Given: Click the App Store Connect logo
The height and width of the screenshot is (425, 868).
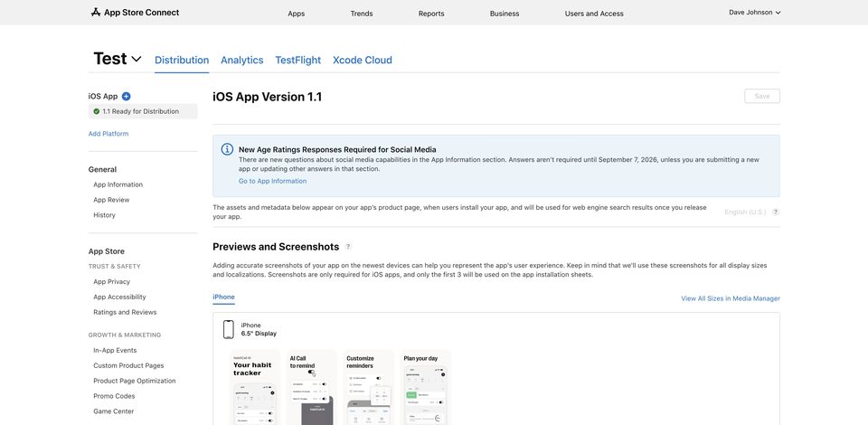Looking at the screenshot, I should [x=135, y=12].
